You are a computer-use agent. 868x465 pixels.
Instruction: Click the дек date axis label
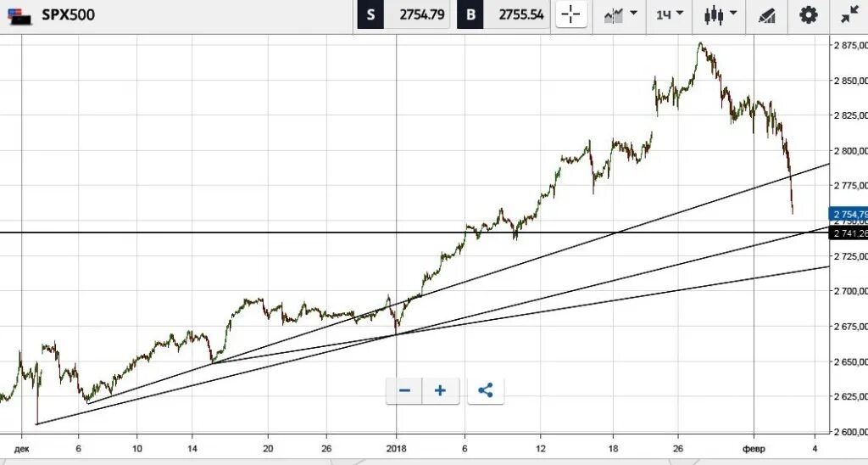coord(21,449)
